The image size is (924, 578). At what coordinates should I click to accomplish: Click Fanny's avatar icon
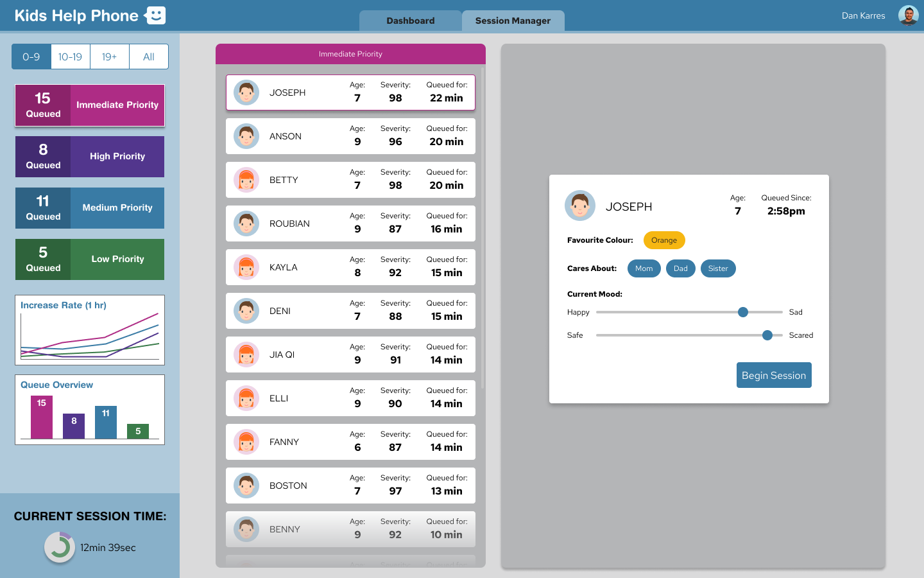246,442
